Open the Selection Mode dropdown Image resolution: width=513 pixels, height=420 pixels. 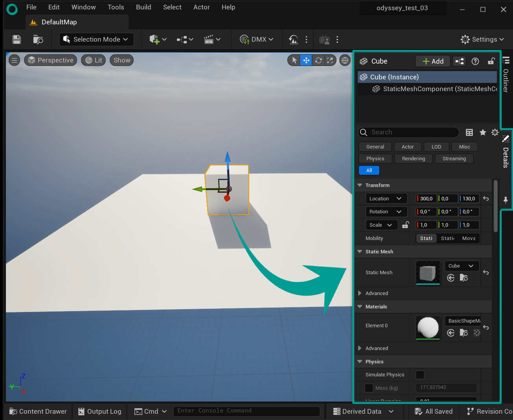point(96,39)
